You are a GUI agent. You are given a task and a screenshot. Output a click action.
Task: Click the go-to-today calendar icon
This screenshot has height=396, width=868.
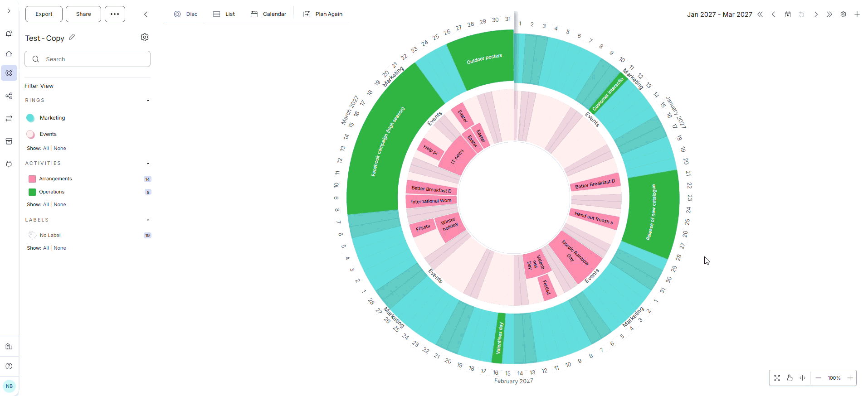click(x=788, y=14)
